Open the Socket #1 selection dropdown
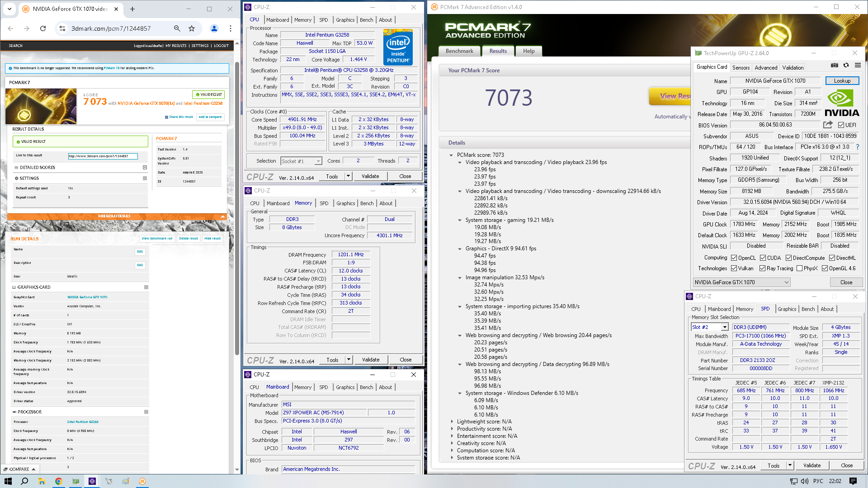868x488 pixels. 301,161
